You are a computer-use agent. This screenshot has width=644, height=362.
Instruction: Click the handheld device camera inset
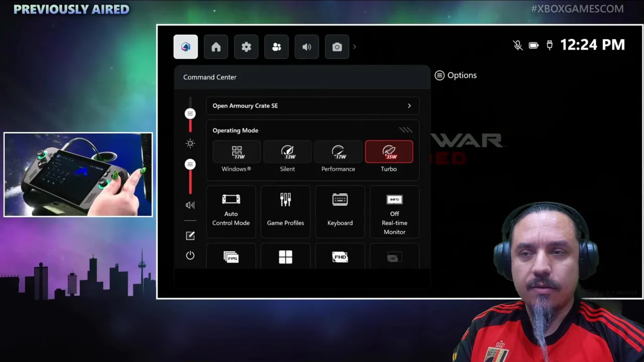coord(78,174)
